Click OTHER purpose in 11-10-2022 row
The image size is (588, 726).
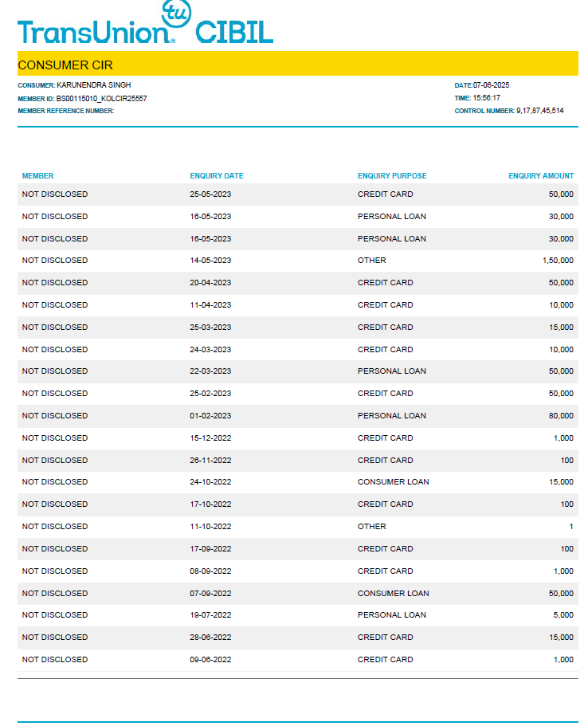pyautogui.click(x=372, y=527)
